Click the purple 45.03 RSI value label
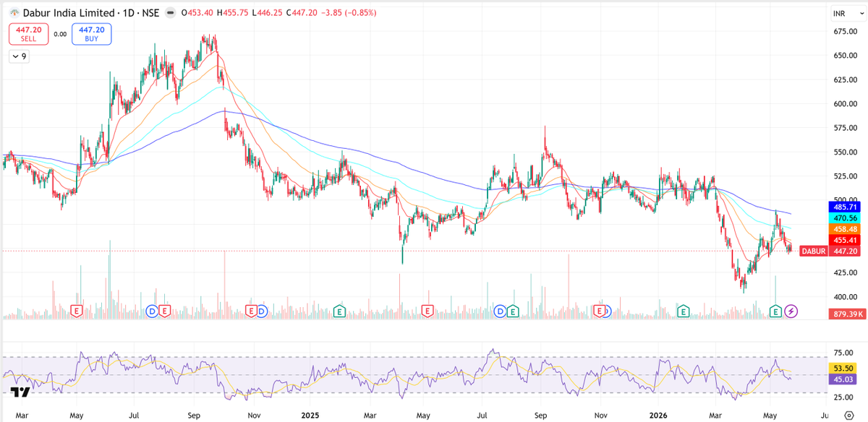 point(844,379)
